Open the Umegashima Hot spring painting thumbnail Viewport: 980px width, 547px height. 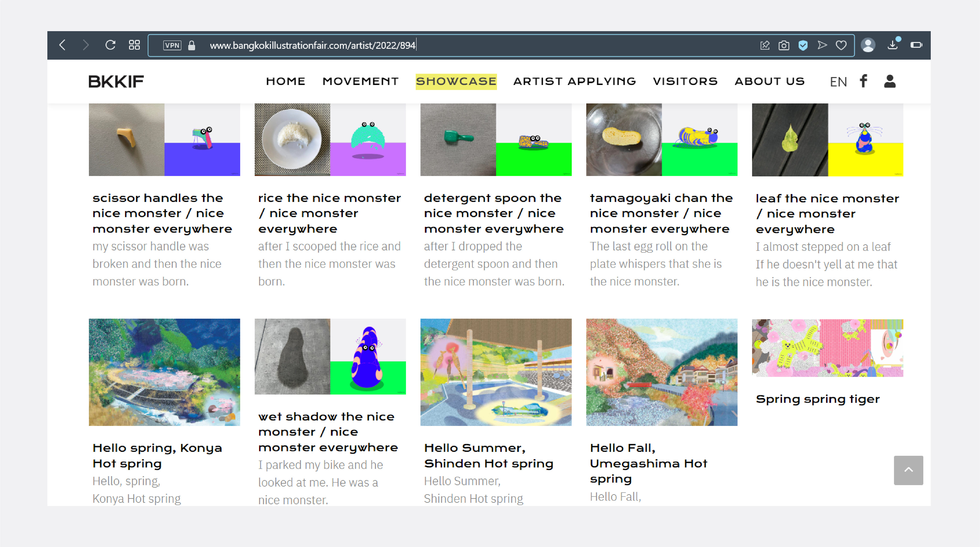661,372
